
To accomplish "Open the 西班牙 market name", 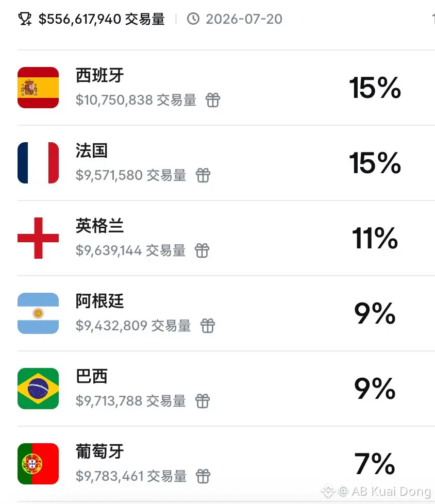I will point(99,76).
